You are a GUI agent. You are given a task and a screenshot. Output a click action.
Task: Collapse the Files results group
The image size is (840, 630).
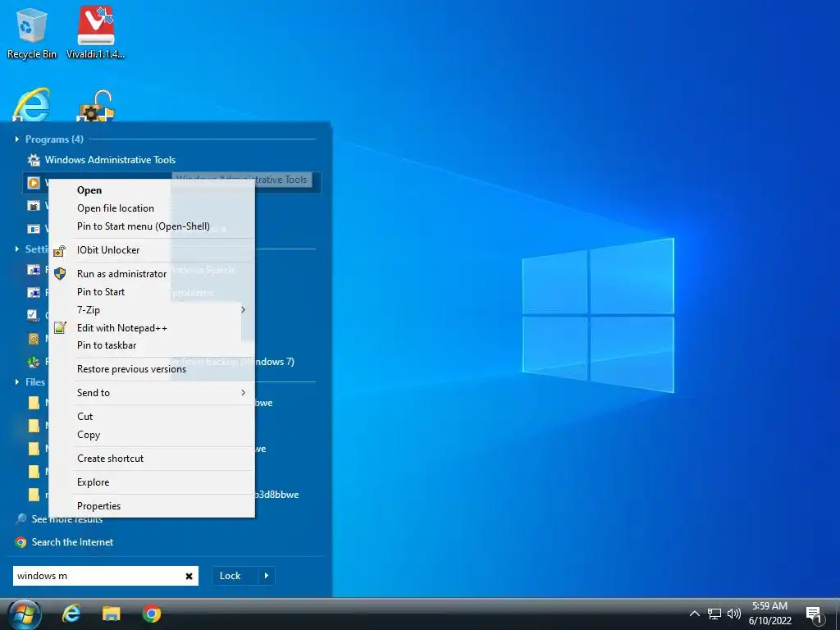click(x=16, y=382)
